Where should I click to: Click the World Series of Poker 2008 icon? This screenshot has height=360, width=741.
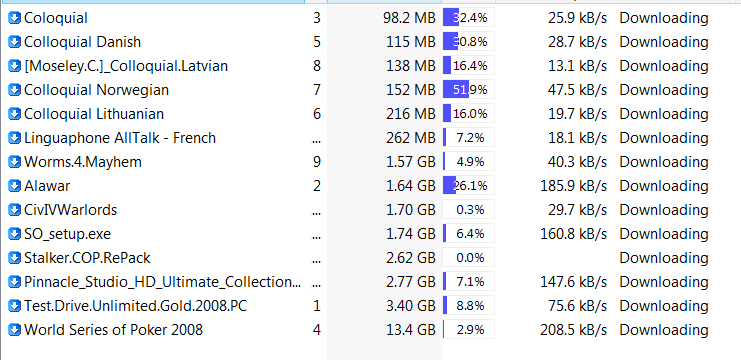[x=15, y=330]
